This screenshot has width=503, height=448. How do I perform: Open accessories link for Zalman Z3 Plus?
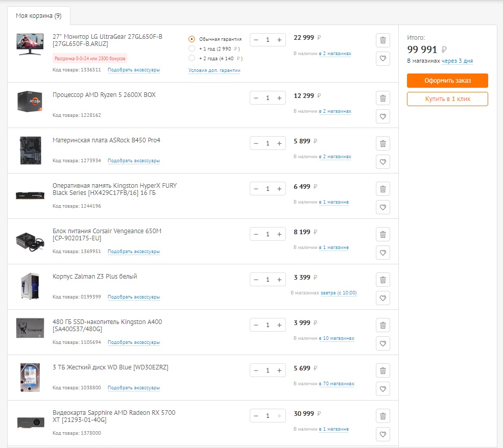click(x=134, y=297)
